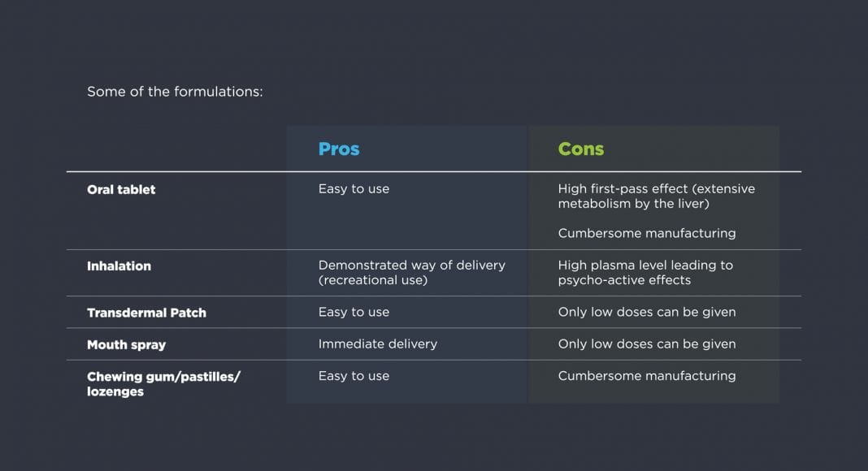Select the Inhalation row label
This screenshot has width=868, height=471.
click(x=119, y=266)
